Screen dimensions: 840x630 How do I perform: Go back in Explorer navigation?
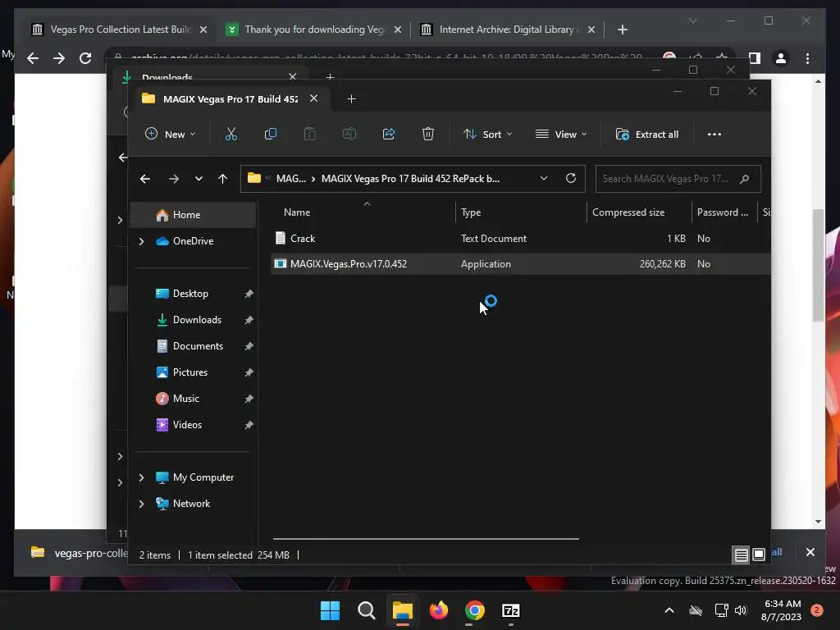[144, 178]
